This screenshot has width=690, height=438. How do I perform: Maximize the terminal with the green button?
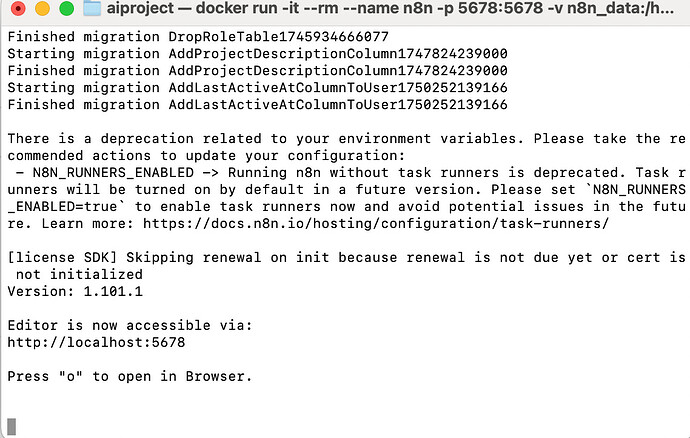coord(66,10)
